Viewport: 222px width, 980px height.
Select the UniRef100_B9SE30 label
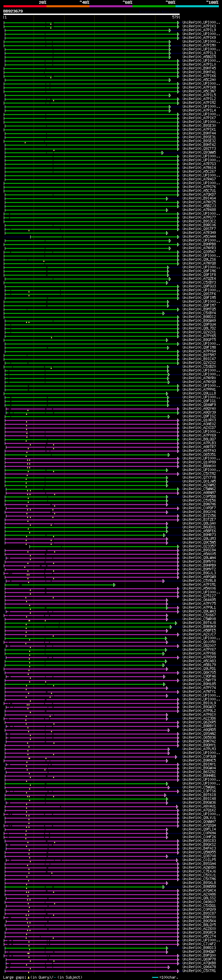point(199,126)
